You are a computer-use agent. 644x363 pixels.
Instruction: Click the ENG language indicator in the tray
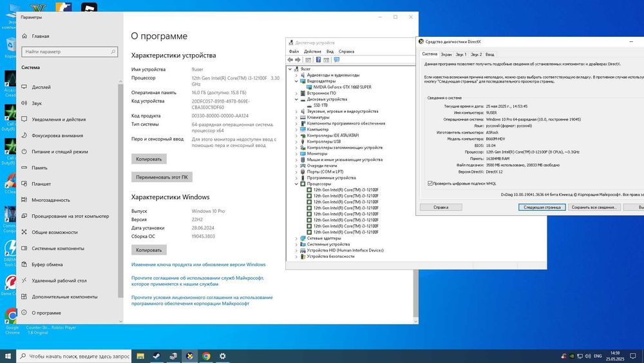[598, 356]
